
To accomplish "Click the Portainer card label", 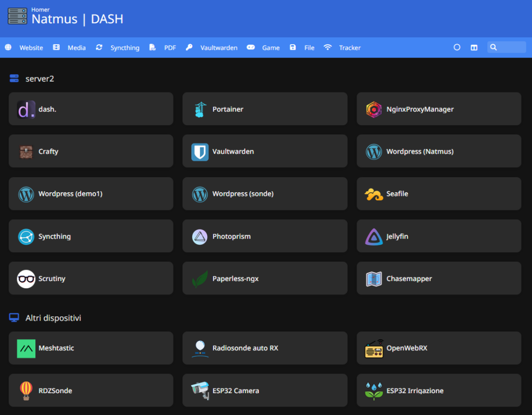I will click(x=228, y=109).
